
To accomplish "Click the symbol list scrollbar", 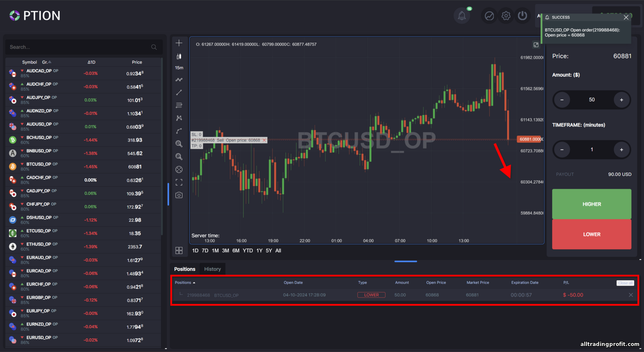I will pos(162,146).
